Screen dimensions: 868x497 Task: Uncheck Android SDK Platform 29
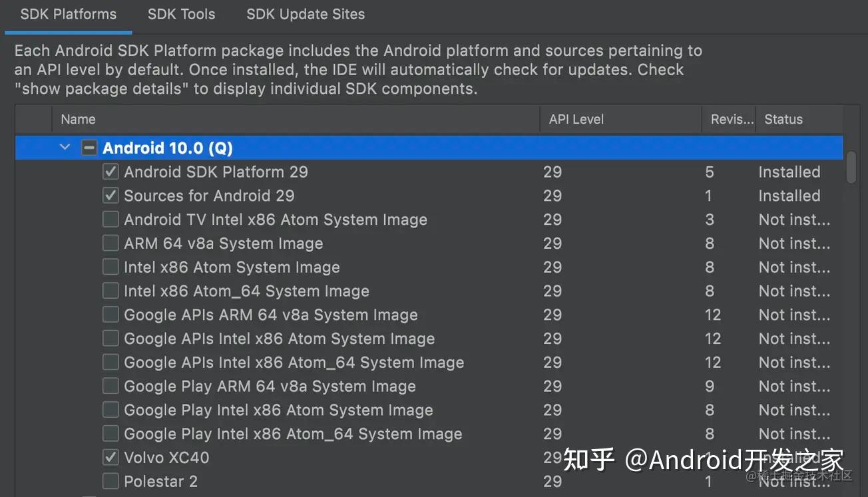[110, 171]
